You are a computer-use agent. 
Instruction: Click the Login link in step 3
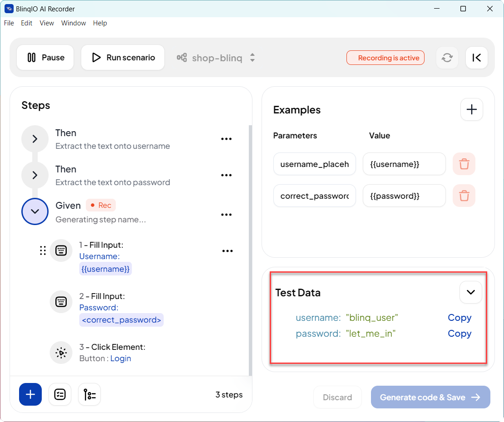120,358
